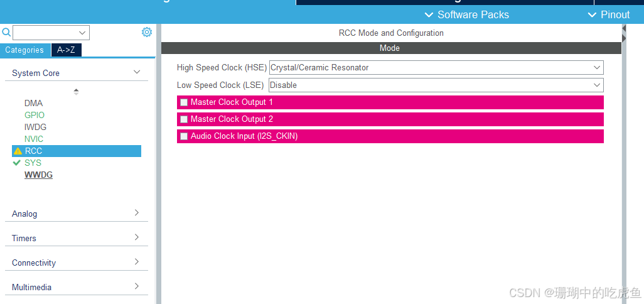Open the settings gear icon
Viewport: 644px width, 304px height.
click(147, 32)
